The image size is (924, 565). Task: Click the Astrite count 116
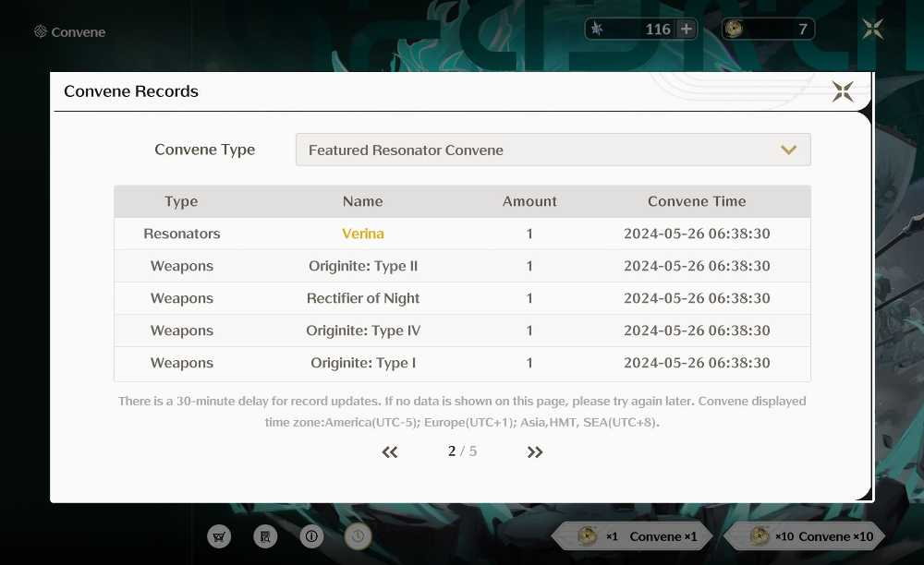click(x=658, y=29)
